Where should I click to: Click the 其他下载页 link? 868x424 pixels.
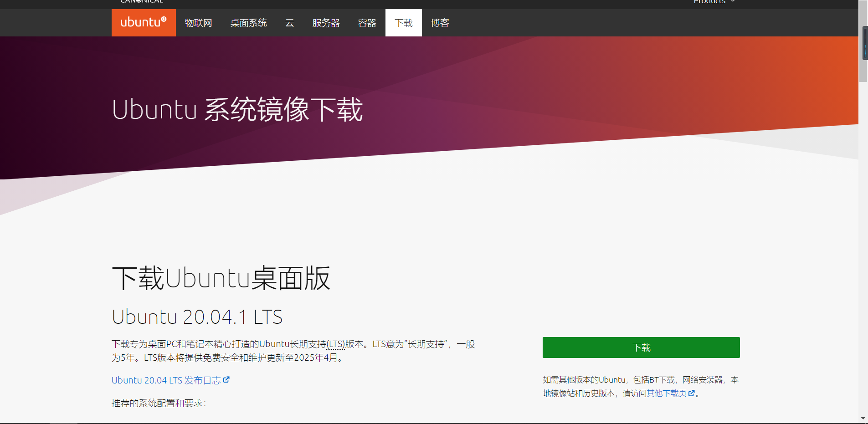(667, 393)
